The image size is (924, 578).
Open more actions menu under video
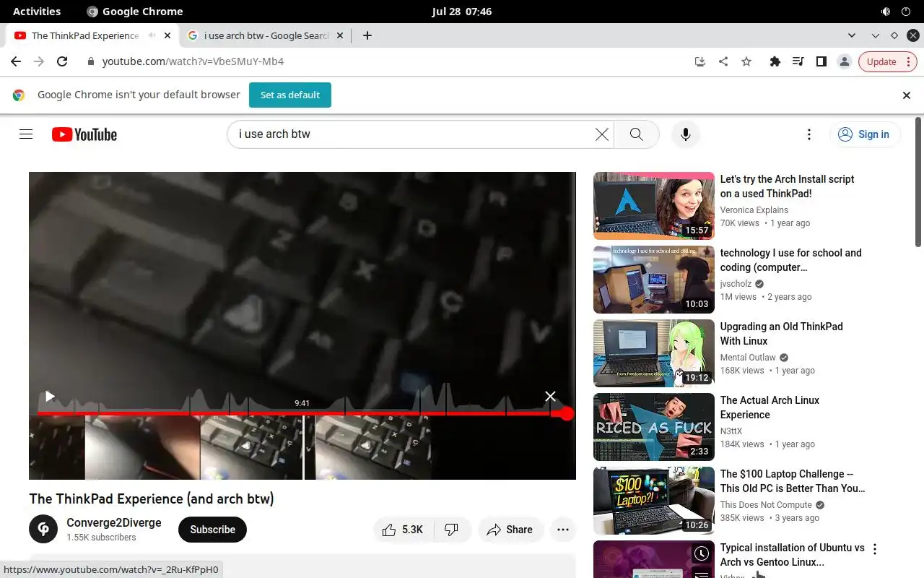pyautogui.click(x=563, y=530)
